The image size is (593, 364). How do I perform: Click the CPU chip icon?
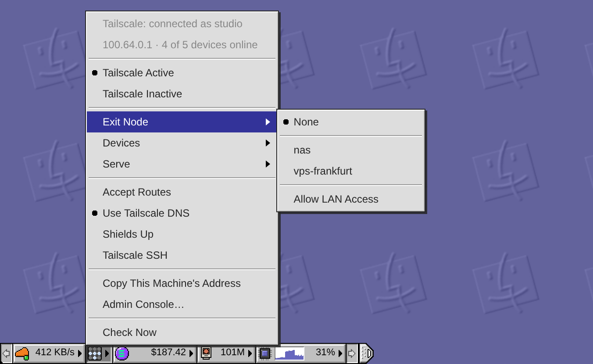tap(264, 353)
